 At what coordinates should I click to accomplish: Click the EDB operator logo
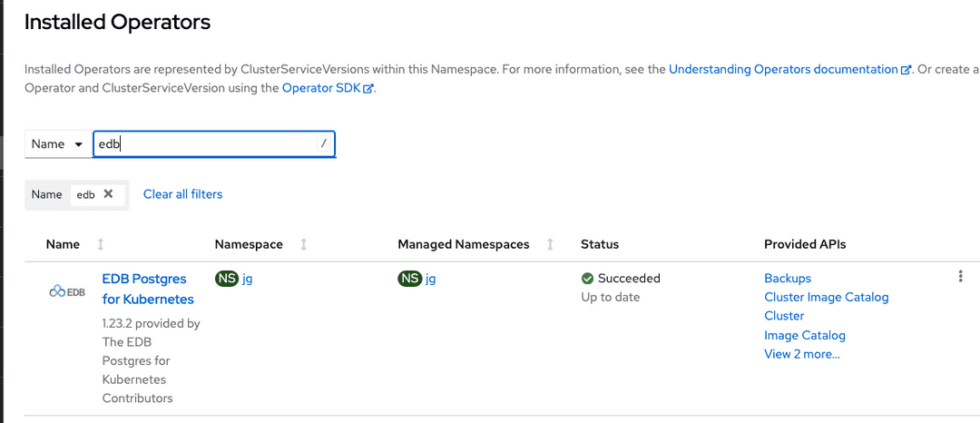[x=67, y=291]
